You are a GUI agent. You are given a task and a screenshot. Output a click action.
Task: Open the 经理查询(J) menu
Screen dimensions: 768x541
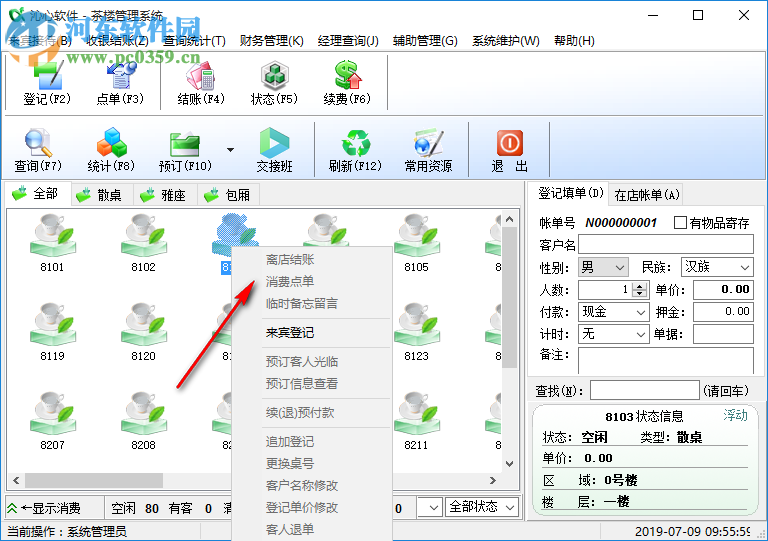pos(348,41)
